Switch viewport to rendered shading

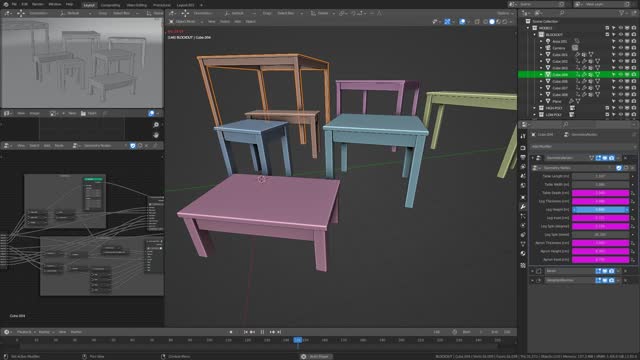coord(505,22)
